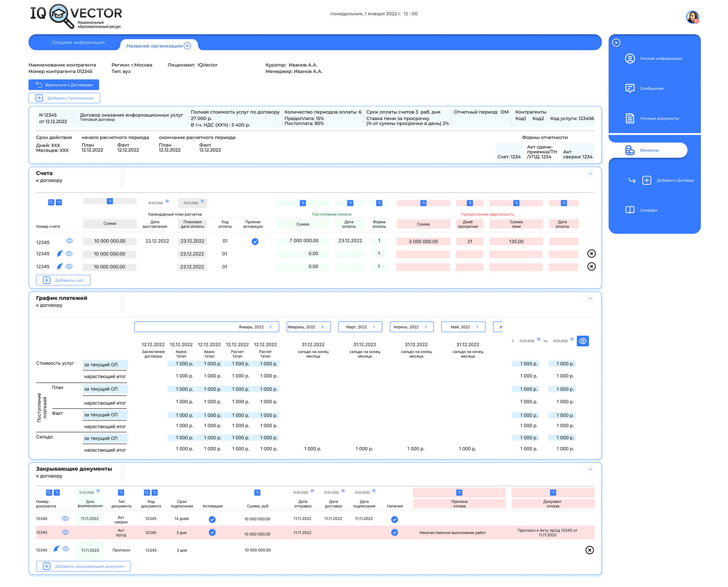
Task: Collapse the График платежей section
Action: pos(590,299)
